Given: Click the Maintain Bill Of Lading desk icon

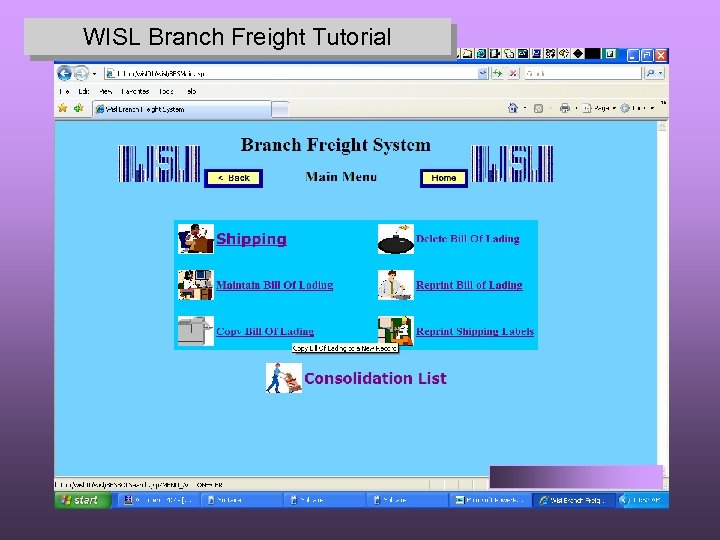Looking at the screenshot, I should click(x=196, y=285).
